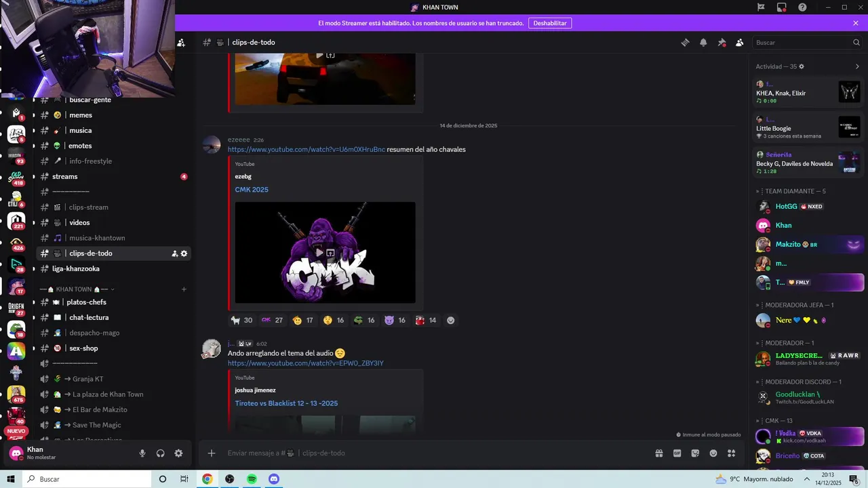Toggle microphone mute in user panel

click(142, 453)
